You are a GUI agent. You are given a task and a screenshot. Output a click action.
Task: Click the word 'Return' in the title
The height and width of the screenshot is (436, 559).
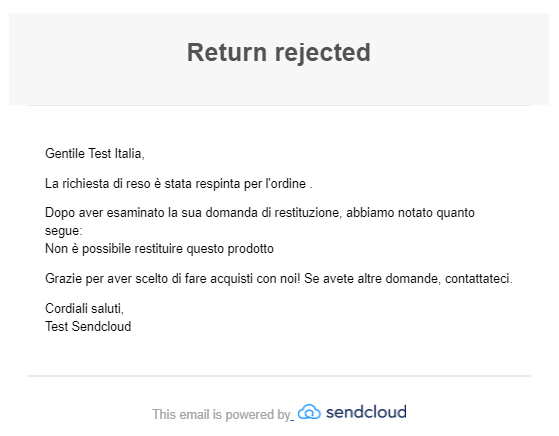[227, 52]
